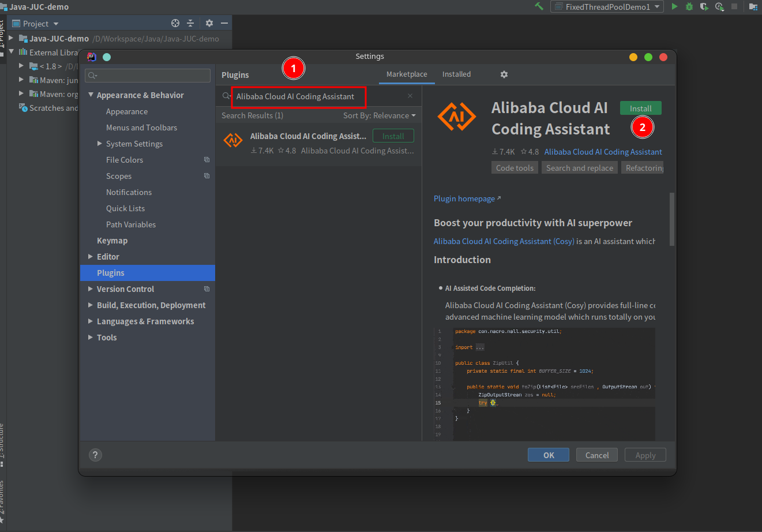Image resolution: width=762 pixels, height=532 pixels.
Task: Select Keymap in settings tree
Action: 112,241
